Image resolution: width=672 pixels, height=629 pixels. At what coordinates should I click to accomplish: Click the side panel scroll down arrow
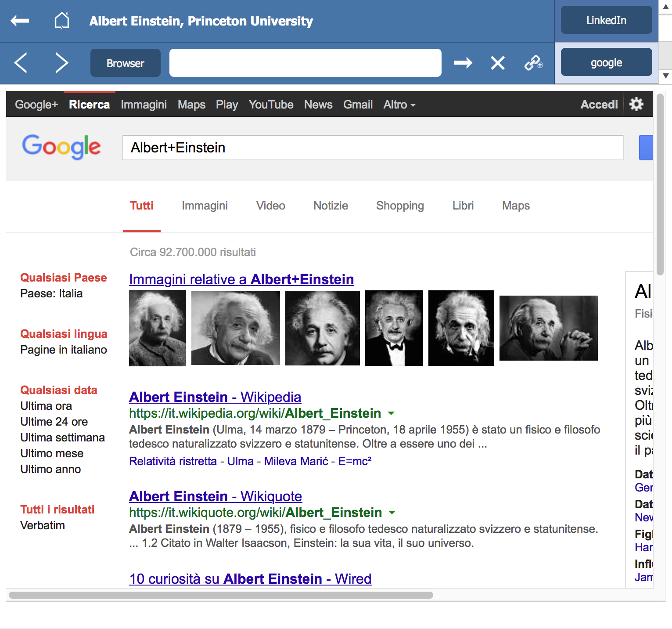[666, 76]
